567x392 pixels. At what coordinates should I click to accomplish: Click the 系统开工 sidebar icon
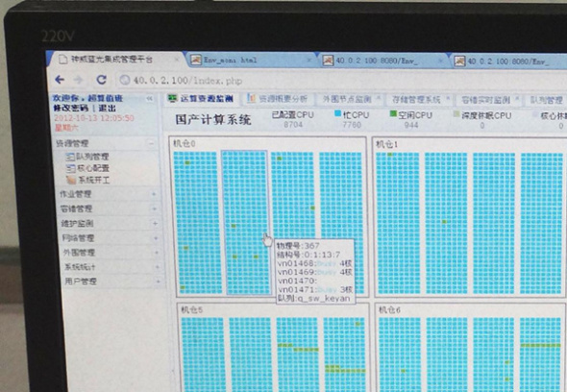pos(72,180)
